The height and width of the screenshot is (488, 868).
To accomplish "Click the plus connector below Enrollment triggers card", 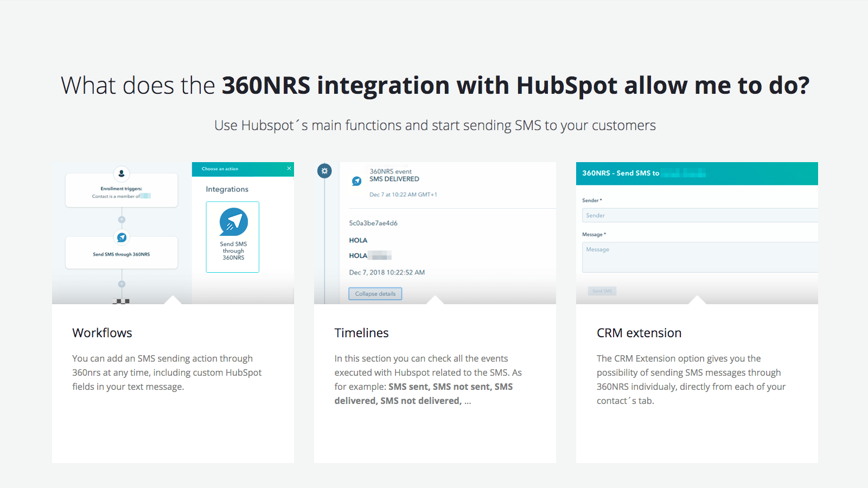I will [122, 220].
